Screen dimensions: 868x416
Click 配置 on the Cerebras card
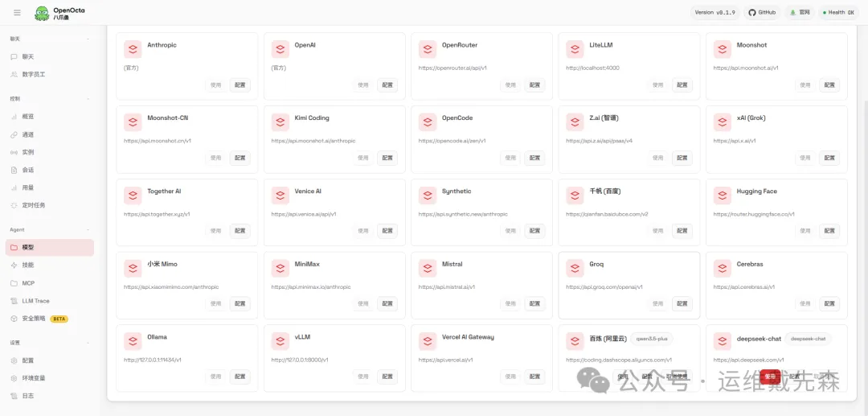point(829,303)
